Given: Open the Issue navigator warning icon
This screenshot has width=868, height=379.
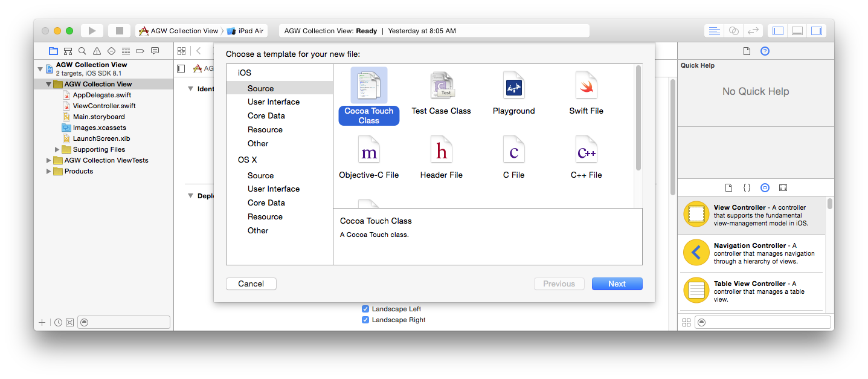Looking at the screenshot, I should click(97, 51).
